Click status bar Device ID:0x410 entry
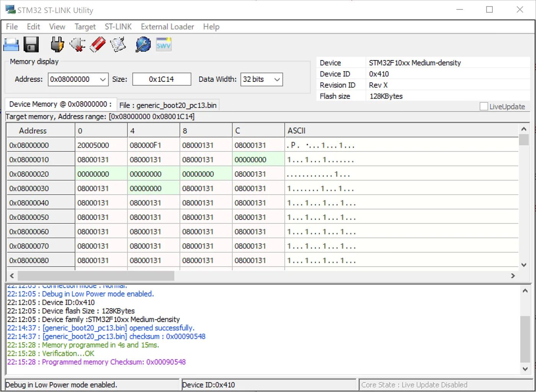The height and width of the screenshot is (392, 536). coord(269,385)
